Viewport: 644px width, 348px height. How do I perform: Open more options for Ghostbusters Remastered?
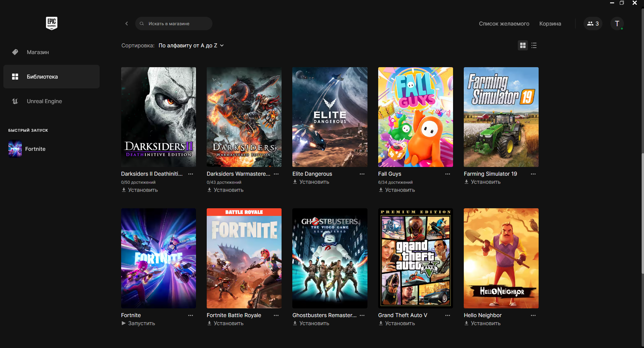tap(362, 315)
